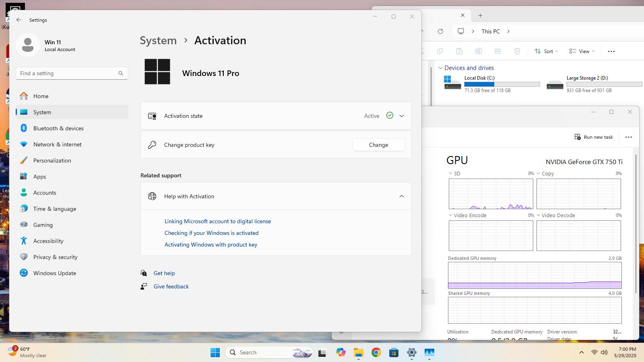Click the Help with Activation globe icon
The width and height of the screenshot is (644, 362).
152,196
